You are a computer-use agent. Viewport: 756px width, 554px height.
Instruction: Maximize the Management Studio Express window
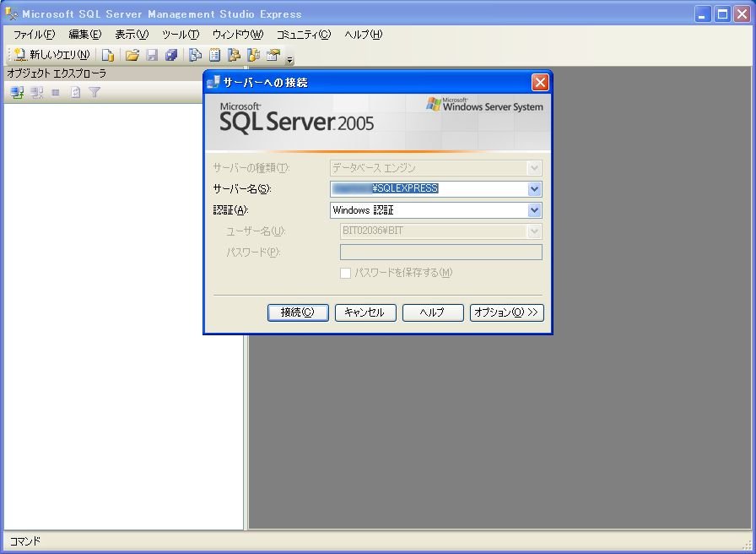pyautogui.click(x=723, y=14)
